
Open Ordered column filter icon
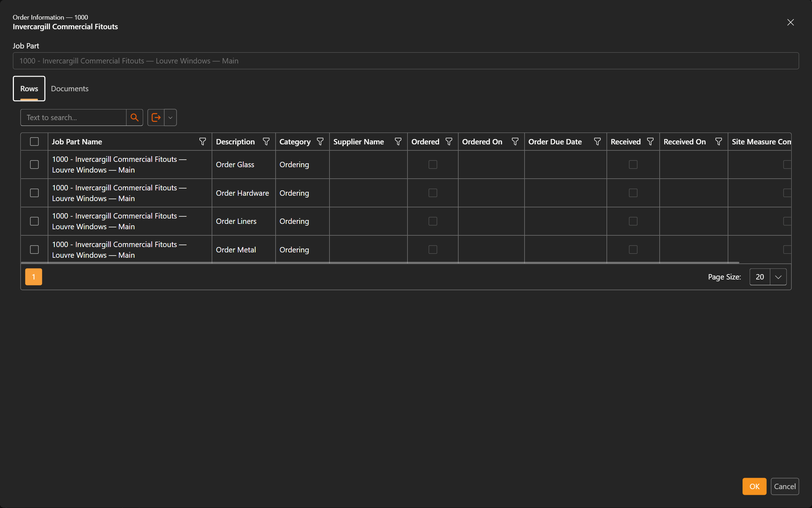tap(449, 142)
